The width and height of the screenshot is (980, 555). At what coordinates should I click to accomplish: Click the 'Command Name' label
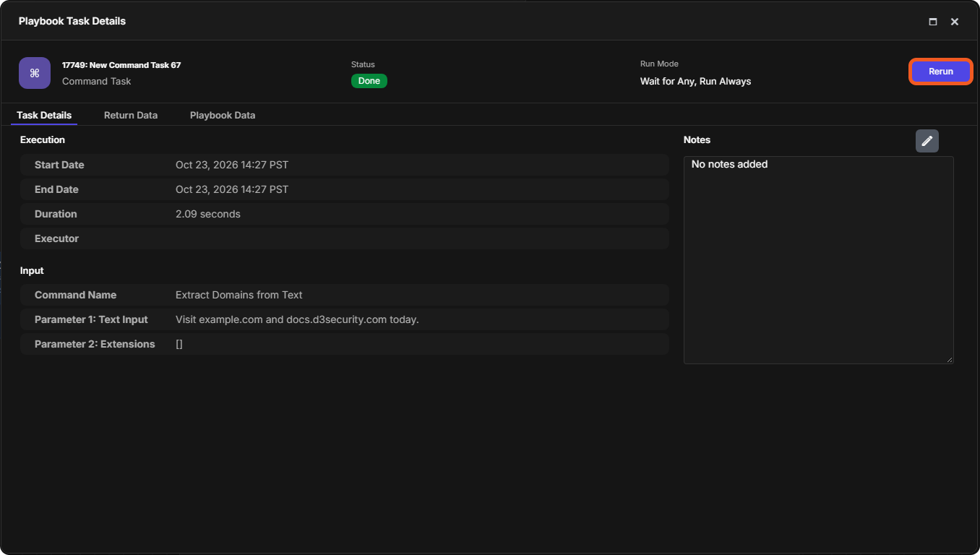click(x=75, y=295)
